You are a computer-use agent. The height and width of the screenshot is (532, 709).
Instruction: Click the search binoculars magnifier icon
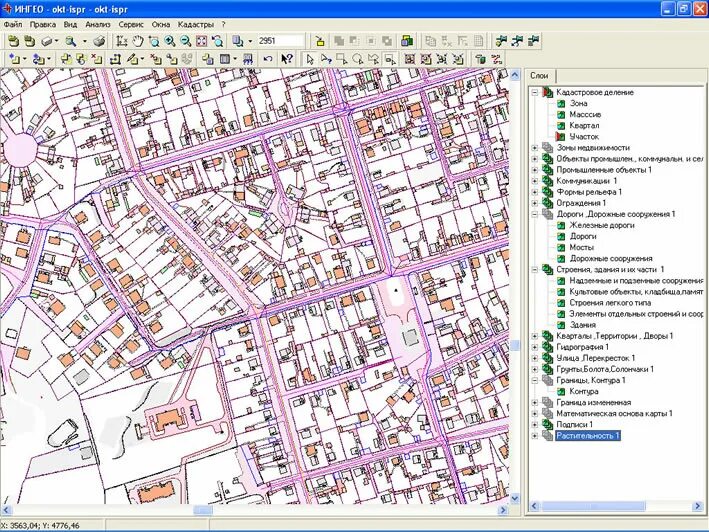[x=71, y=42]
